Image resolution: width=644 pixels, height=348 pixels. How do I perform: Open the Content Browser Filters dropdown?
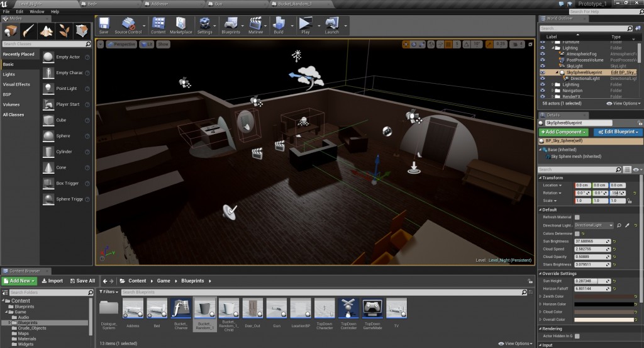pos(109,292)
